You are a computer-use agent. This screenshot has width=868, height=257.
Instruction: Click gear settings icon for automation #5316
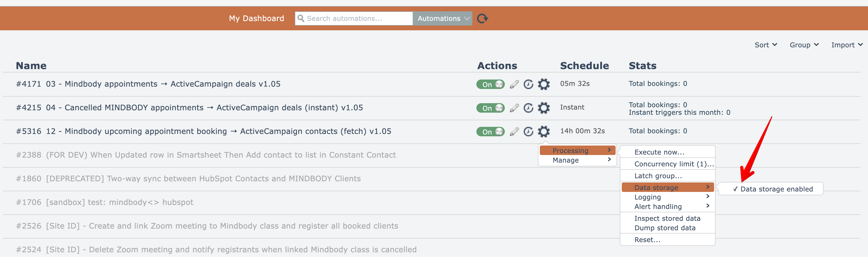click(x=544, y=131)
